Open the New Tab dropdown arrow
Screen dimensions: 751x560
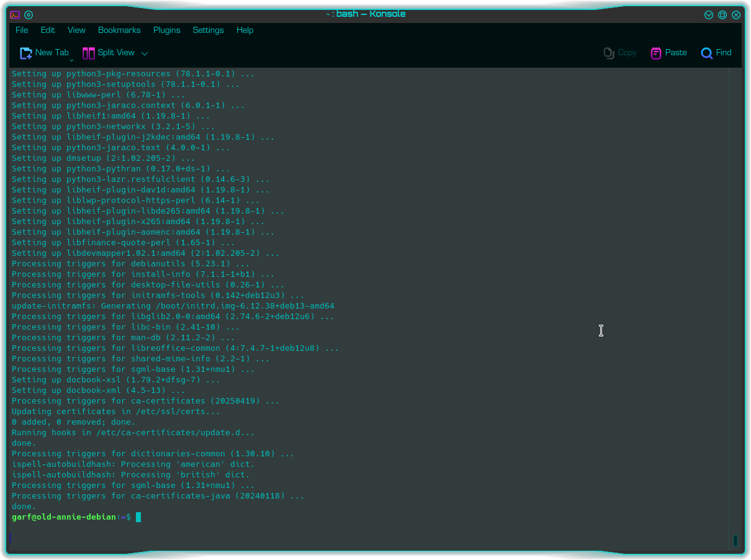(x=71, y=60)
